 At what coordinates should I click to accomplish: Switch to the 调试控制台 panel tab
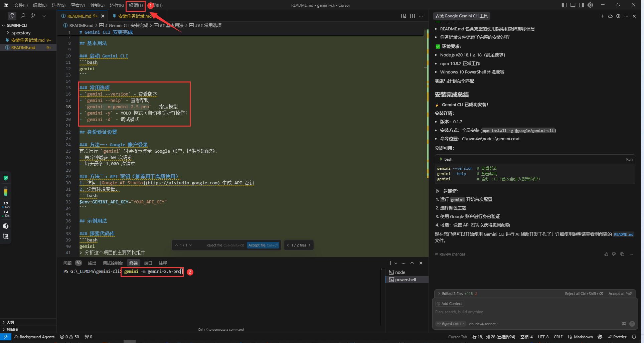[x=113, y=263]
